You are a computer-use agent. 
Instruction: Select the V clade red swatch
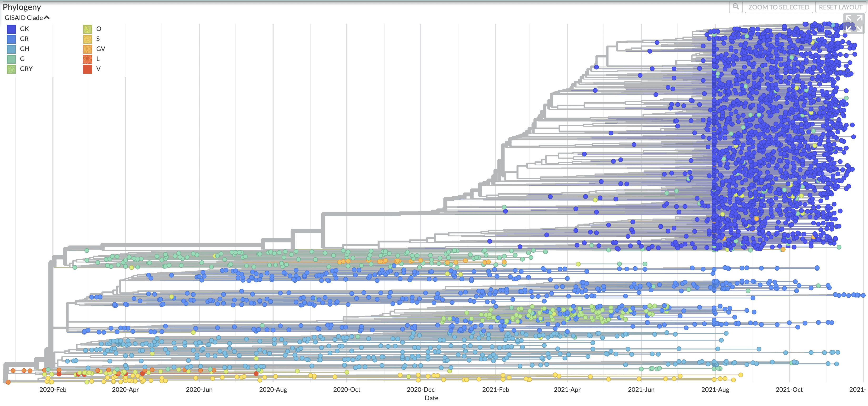[88, 69]
